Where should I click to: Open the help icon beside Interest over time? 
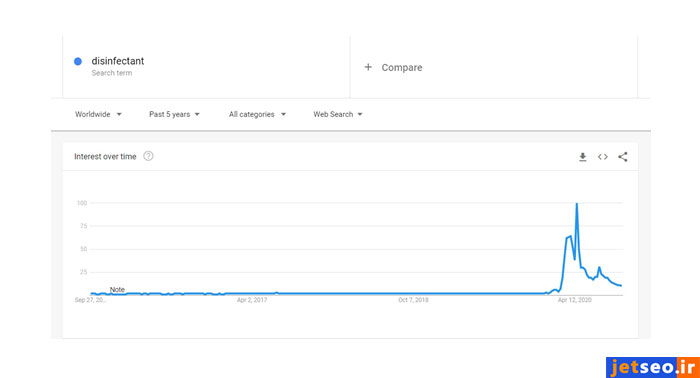(x=148, y=156)
